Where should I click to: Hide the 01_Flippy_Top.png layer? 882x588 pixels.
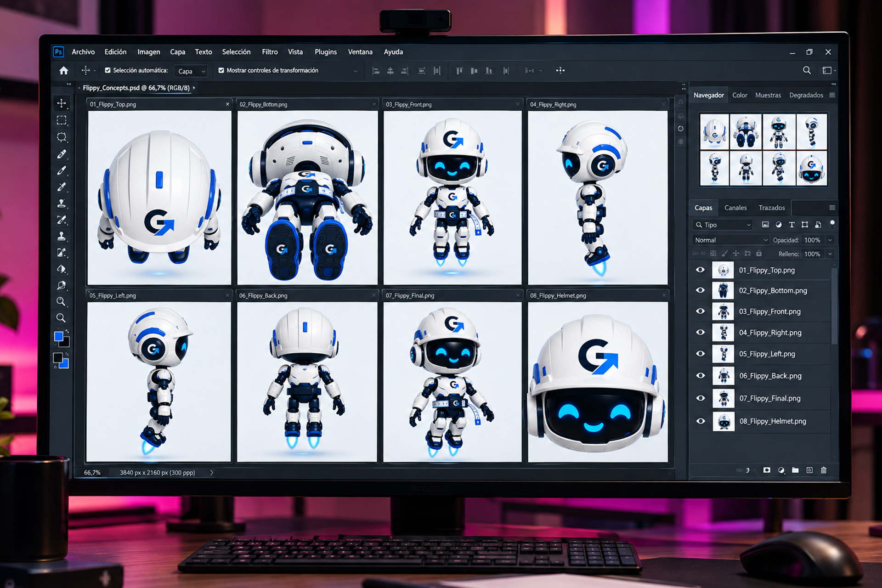(700, 270)
